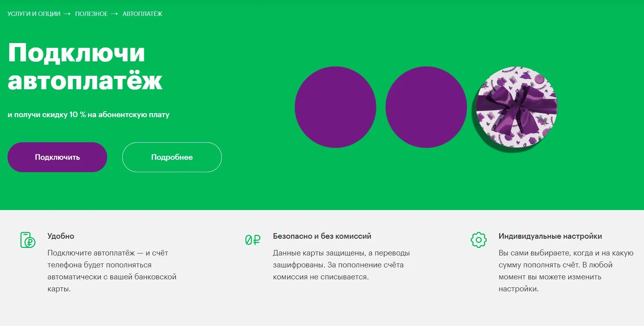Click the Подключи автоплатёж main title

[x=85, y=67]
